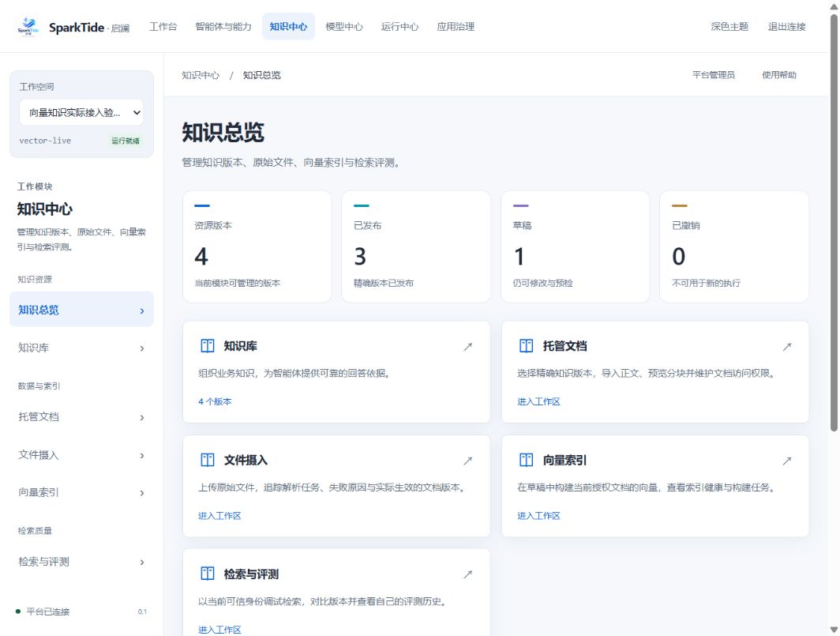
Task: Click the 0.1 version label
Action: coord(142,612)
